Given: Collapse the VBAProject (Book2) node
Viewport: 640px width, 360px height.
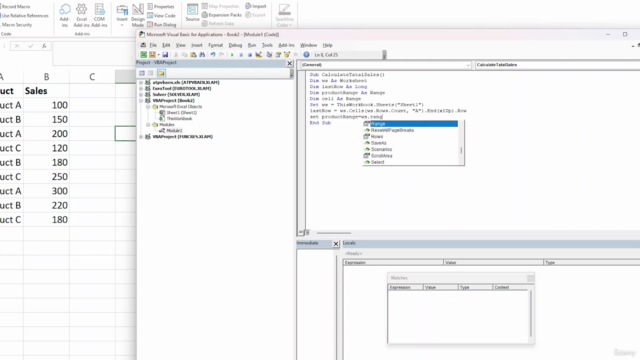Looking at the screenshot, I should click(x=141, y=100).
